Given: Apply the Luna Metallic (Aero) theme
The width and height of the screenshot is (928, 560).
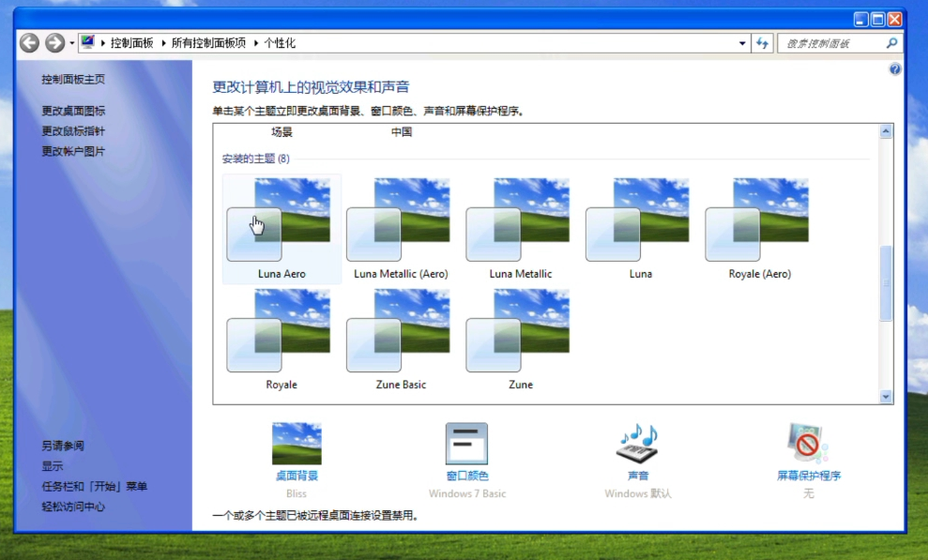Looking at the screenshot, I should tap(401, 229).
